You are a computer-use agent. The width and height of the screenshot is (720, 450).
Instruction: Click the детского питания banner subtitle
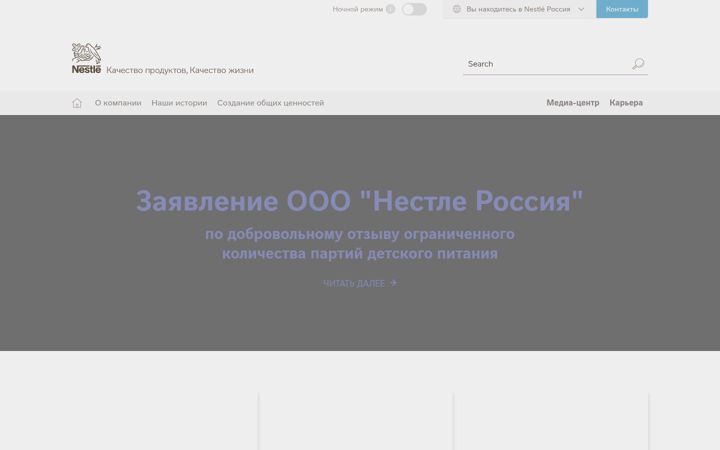tap(360, 244)
